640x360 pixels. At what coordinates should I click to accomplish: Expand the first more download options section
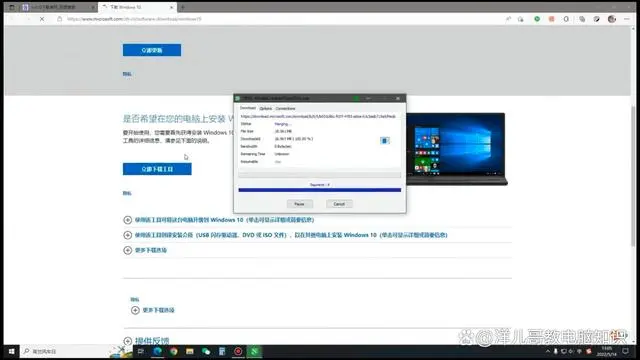click(145, 250)
